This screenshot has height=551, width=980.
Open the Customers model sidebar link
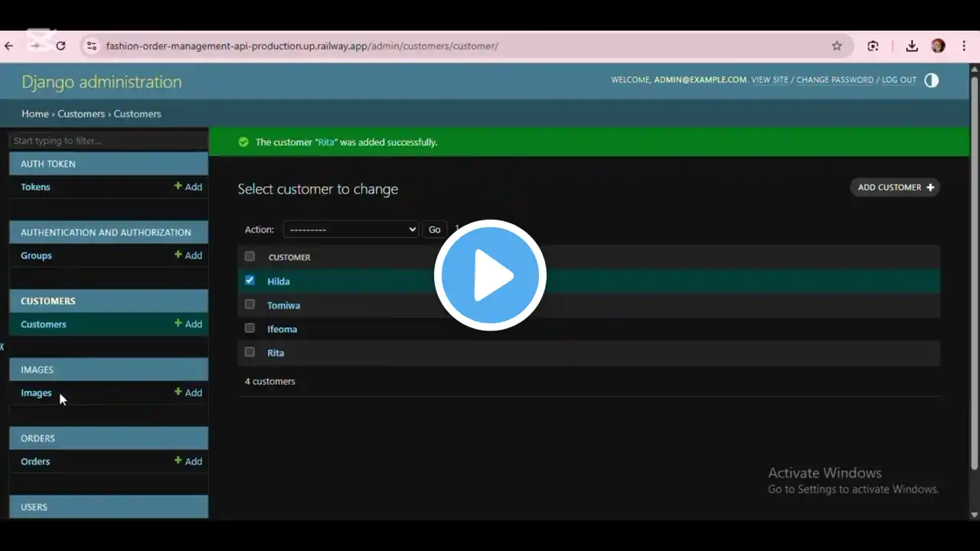click(x=44, y=324)
